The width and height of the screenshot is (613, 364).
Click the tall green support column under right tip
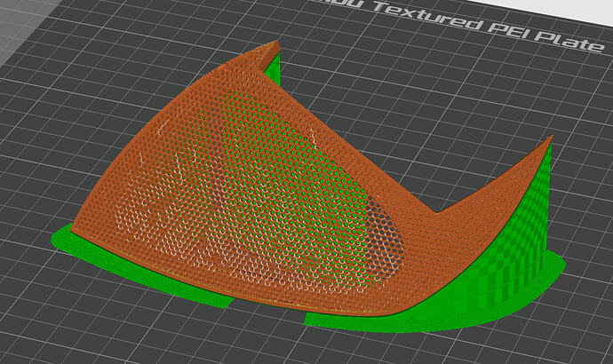547,203
